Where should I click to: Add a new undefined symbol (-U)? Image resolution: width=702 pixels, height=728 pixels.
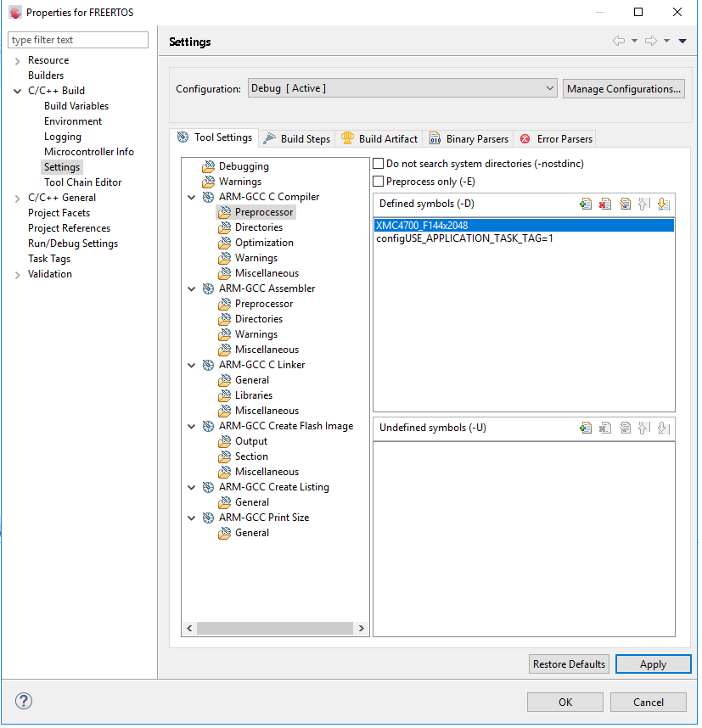click(x=586, y=428)
